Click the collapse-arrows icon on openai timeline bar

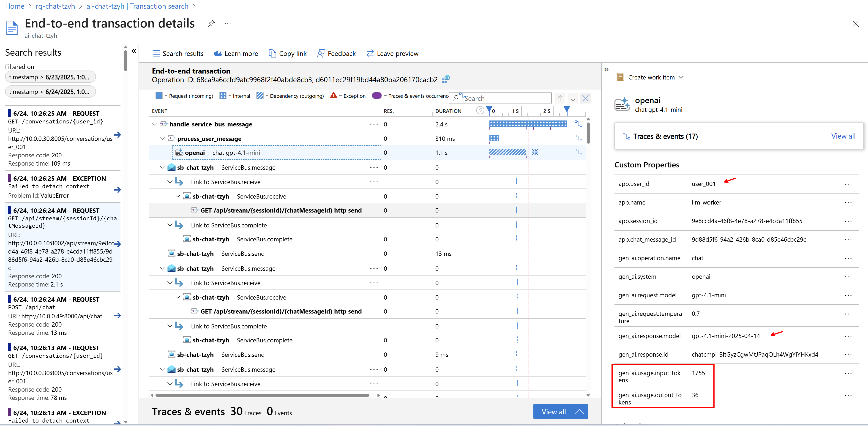(x=535, y=152)
